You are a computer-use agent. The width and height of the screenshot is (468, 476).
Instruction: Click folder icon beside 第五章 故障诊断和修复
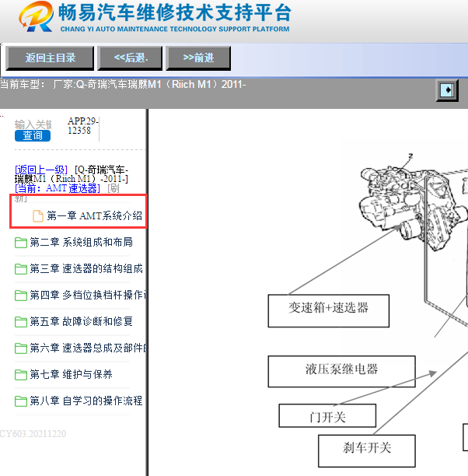21,322
